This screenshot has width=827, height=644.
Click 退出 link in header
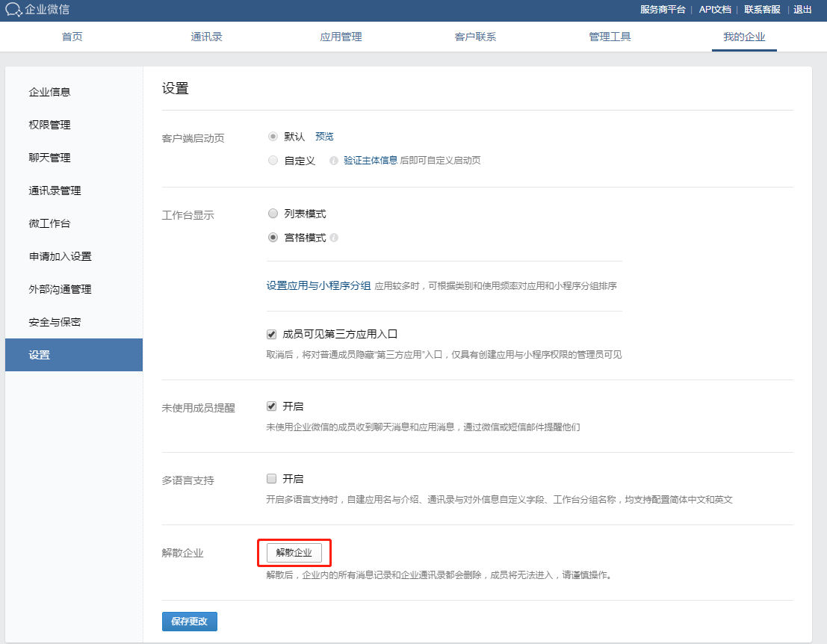[x=802, y=10]
